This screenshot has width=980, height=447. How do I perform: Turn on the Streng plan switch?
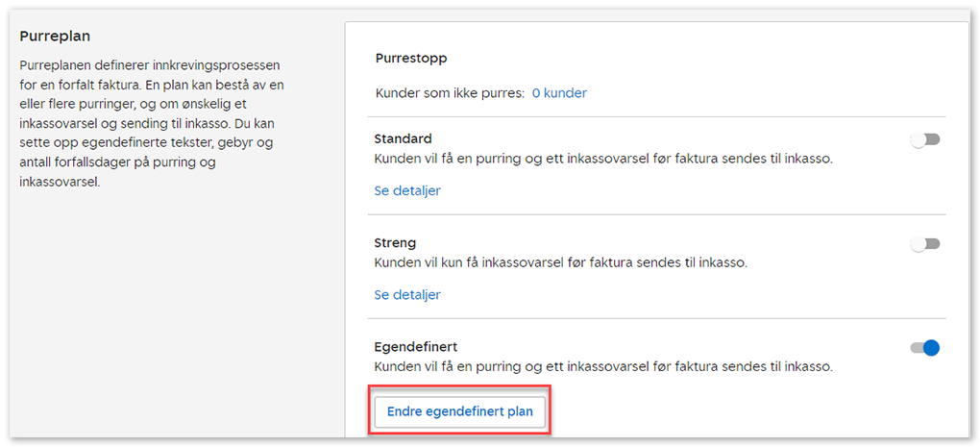click(924, 244)
